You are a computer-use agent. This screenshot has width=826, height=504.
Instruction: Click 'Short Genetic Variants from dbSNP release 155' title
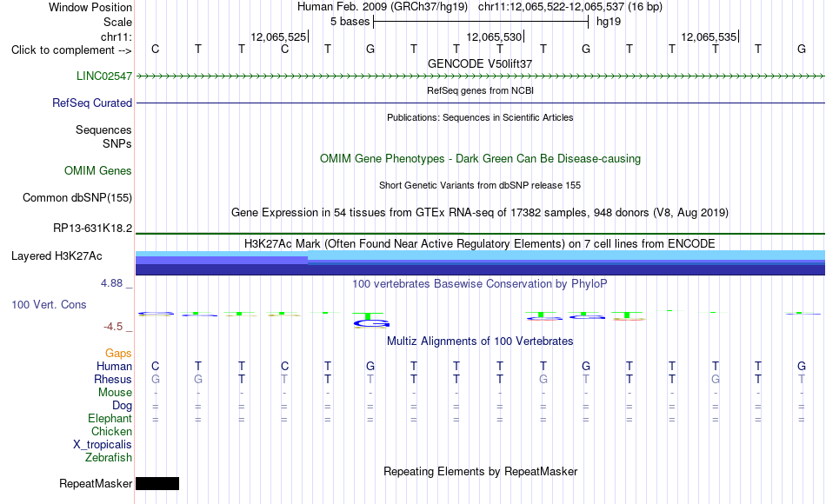pos(480,185)
